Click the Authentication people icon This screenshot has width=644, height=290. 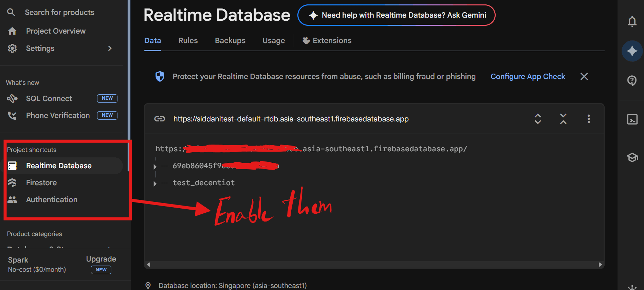click(x=12, y=199)
